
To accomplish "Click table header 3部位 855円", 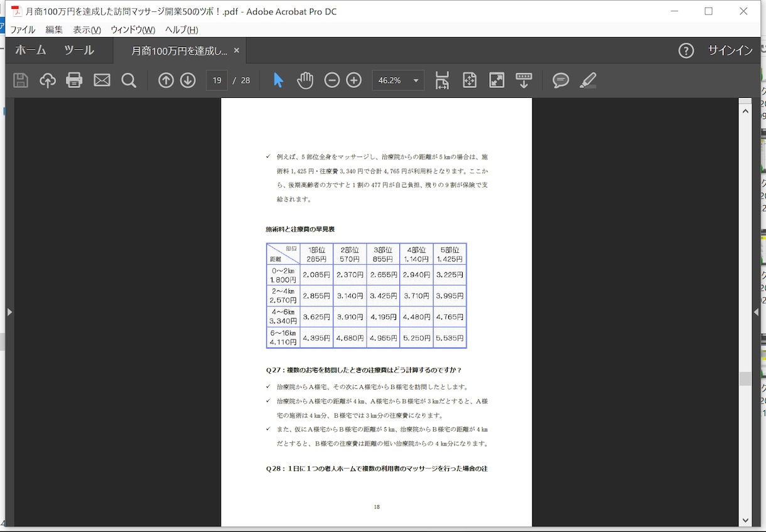I will point(383,254).
